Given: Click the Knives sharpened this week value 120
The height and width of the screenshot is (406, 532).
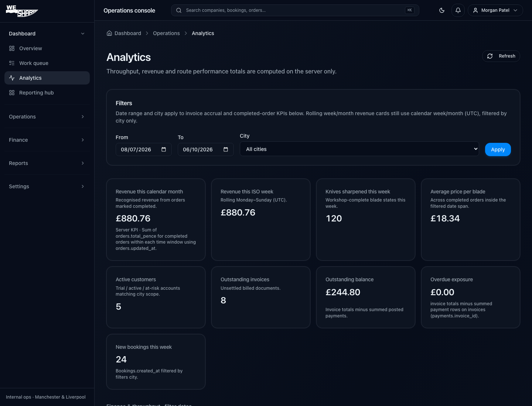Looking at the screenshot, I should point(334,219).
